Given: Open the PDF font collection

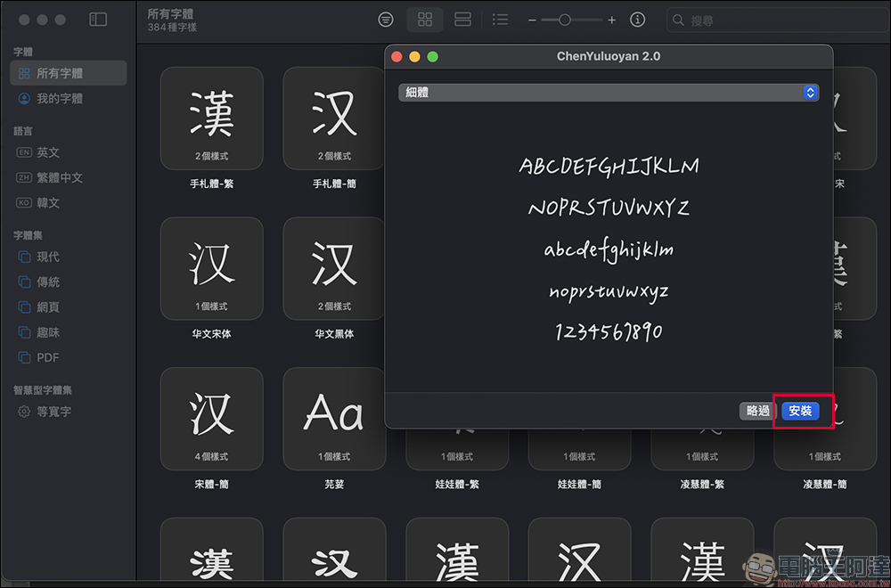Looking at the screenshot, I should point(69,357).
